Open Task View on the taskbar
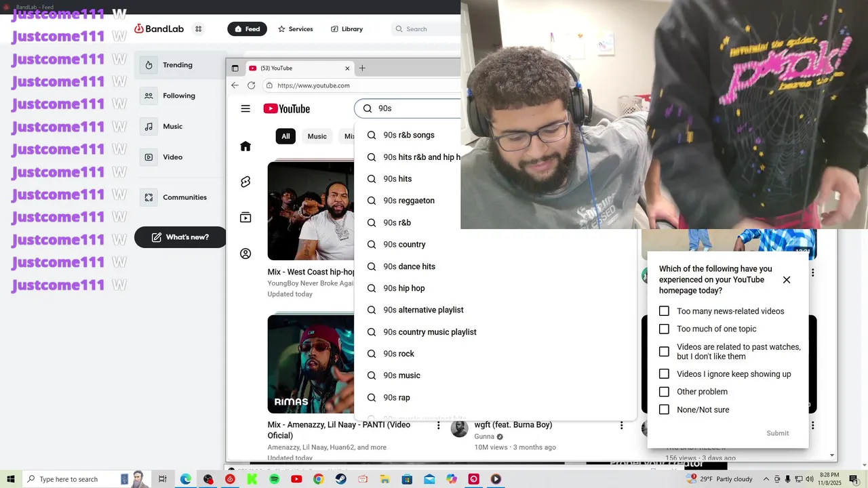The image size is (868, 488). coord(163,479)
